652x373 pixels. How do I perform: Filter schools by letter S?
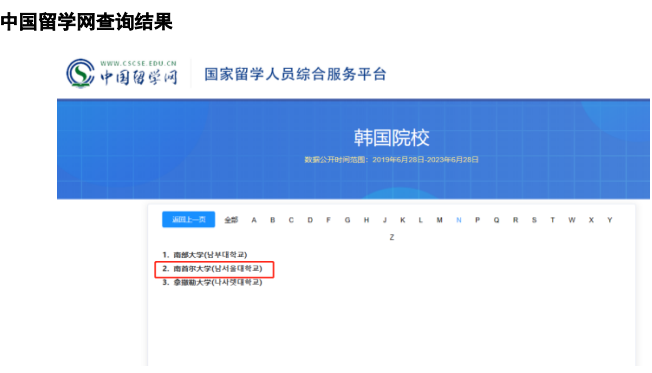pyautogui.click(x=534, y=220)
